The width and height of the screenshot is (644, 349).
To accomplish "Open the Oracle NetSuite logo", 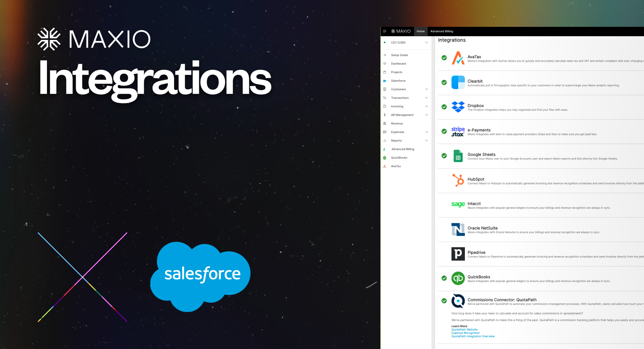I will [458, 229].
